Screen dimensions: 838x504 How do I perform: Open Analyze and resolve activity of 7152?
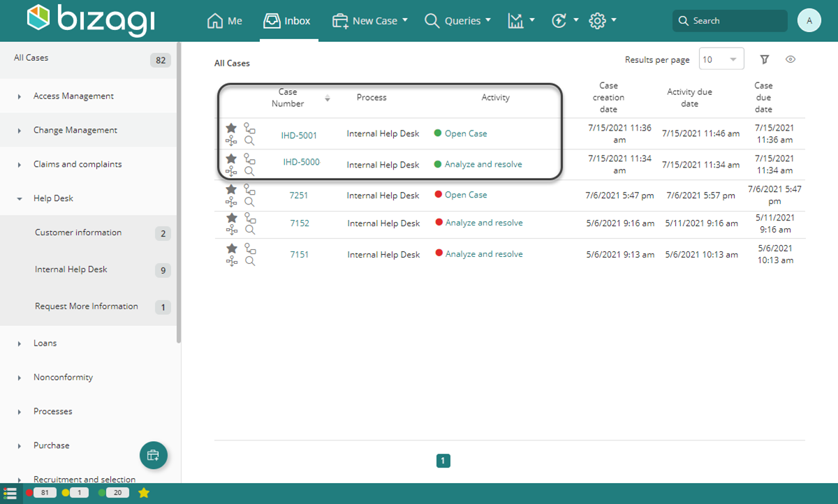point(484,223)
